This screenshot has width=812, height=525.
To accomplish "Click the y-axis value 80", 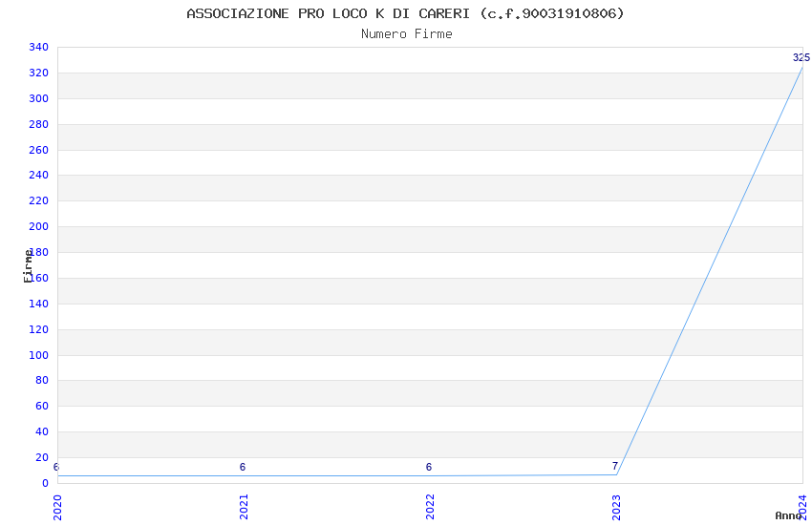I will (x=42, y=380).
